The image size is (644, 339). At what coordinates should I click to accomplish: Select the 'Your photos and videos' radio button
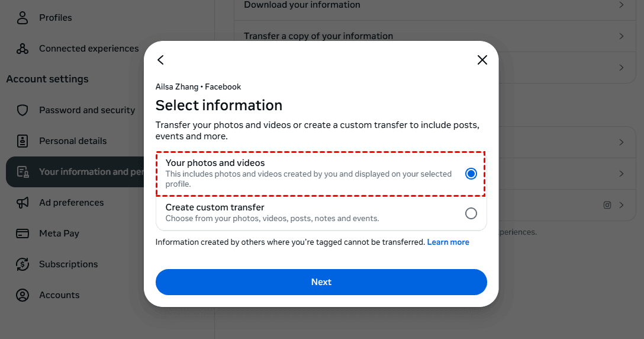tap(471, 174)
